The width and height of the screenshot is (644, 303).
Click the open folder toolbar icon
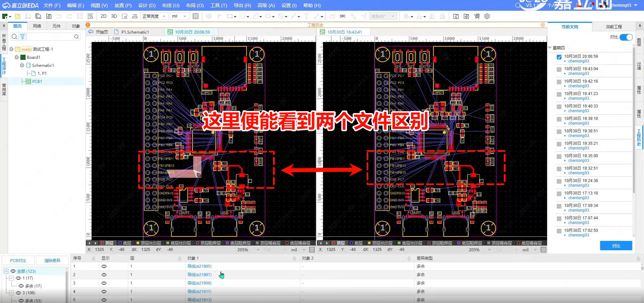point(17,16)
